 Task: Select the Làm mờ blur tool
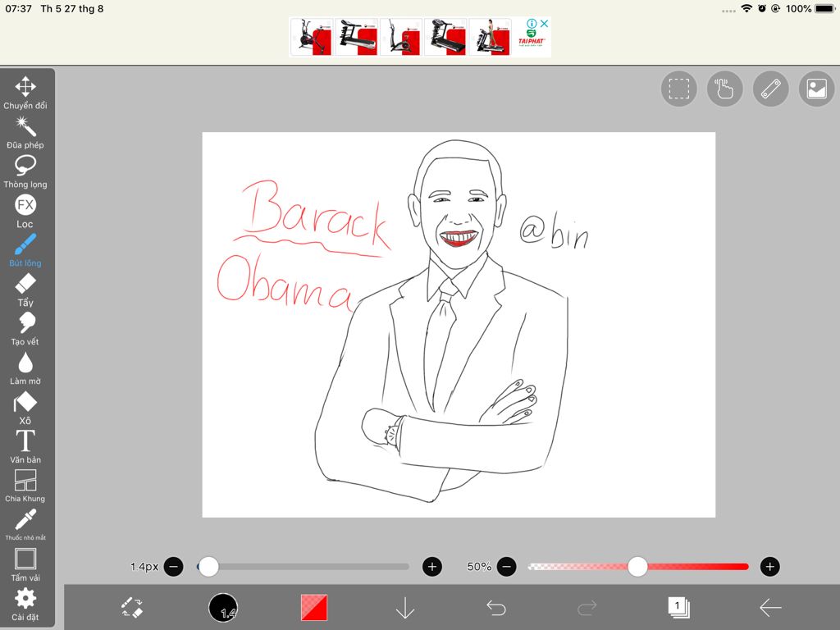click(25, 368)
